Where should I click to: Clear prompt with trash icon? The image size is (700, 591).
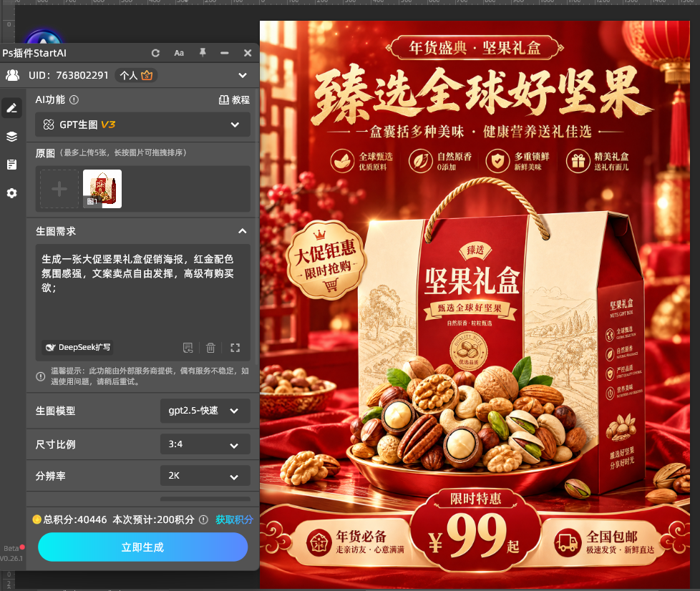210,348
